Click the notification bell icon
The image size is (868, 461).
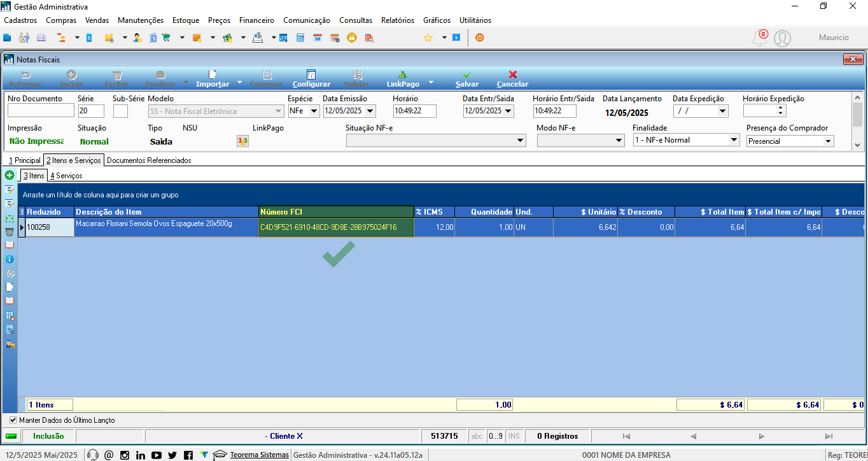pos(759,38)
